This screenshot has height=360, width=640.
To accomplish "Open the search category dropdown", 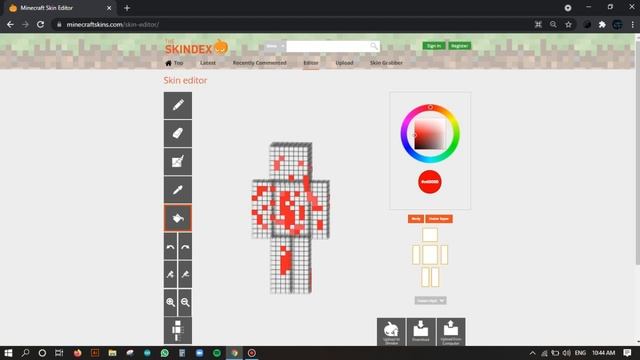I will tap(275, 46).
